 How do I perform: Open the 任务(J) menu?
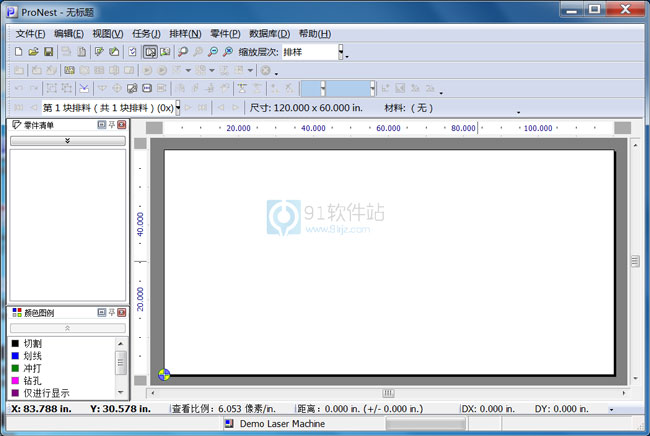[x=146, y=34]
